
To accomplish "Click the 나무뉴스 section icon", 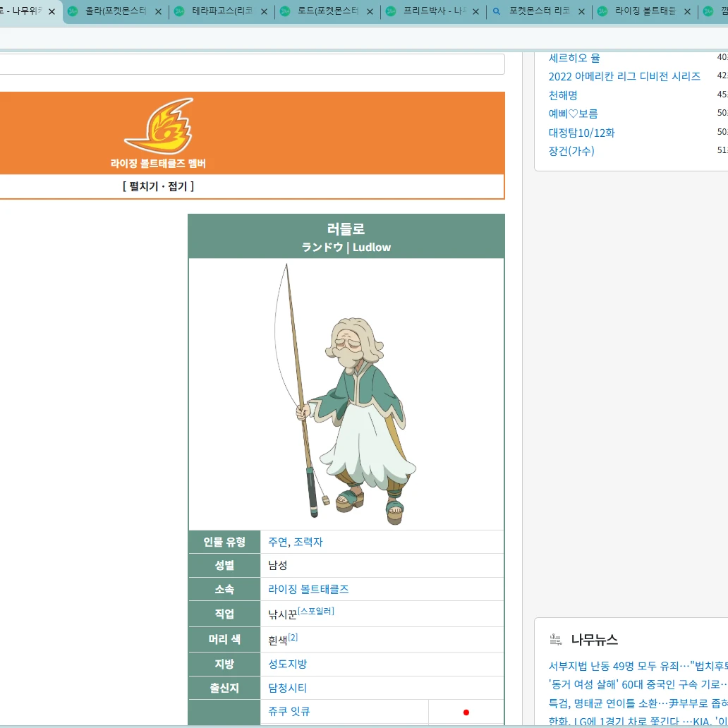I will point(556,639).
